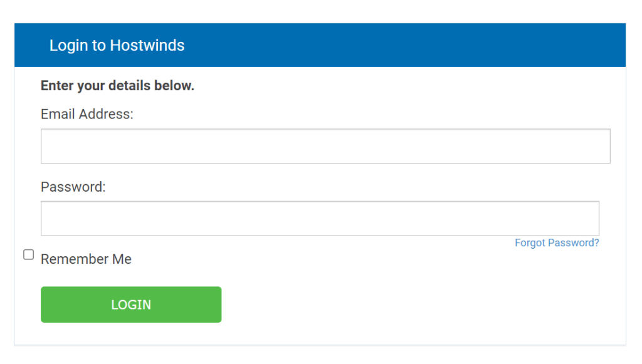The width and height of the screenshot is (642, 364).
Task: Click inside the empty email textbox
Action: [x=325, y=145]
